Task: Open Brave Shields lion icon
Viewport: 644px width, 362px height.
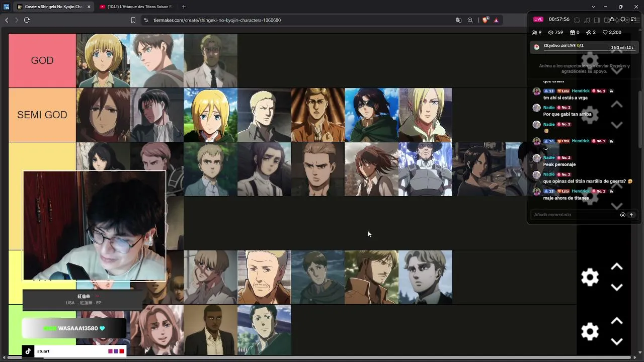Action: tap(485, 20)
